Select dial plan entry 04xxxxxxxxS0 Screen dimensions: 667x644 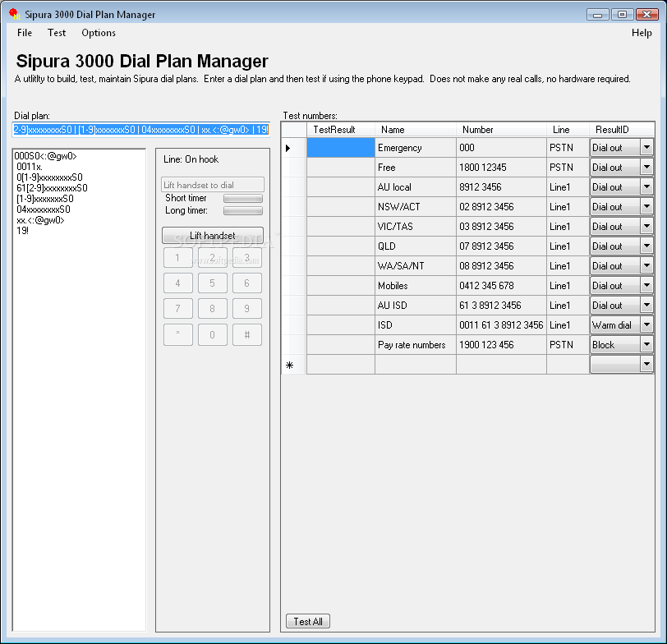(44, 209)
